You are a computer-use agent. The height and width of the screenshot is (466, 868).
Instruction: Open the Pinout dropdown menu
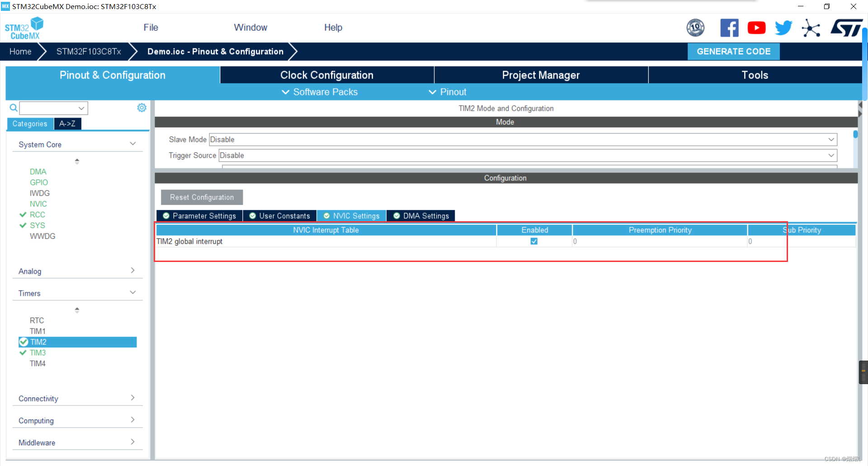click(x=447, y=92)
